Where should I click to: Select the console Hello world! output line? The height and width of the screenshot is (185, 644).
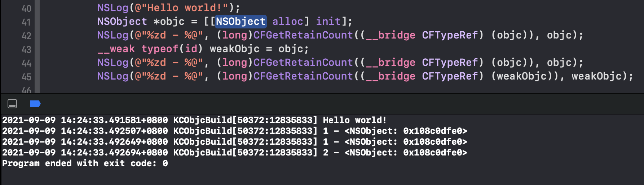click(194, 120)
